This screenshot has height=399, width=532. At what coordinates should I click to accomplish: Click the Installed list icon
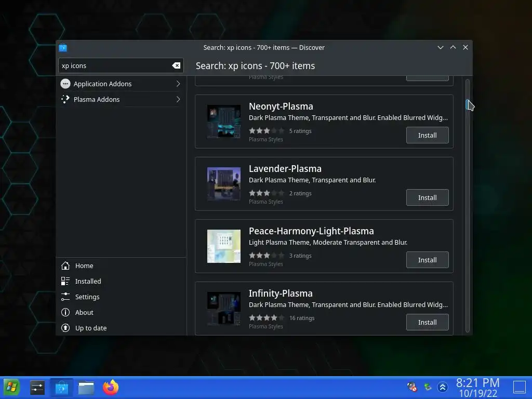[65, 281]
